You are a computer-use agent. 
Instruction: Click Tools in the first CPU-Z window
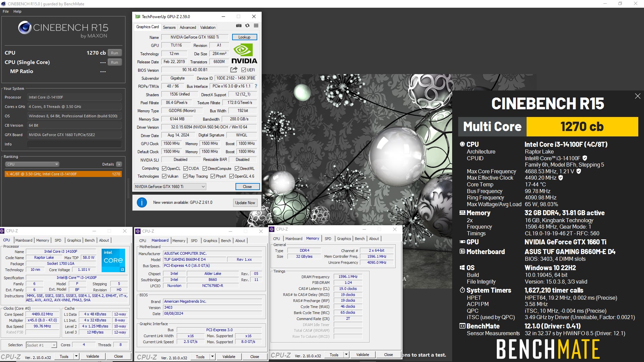coord(64,356)
